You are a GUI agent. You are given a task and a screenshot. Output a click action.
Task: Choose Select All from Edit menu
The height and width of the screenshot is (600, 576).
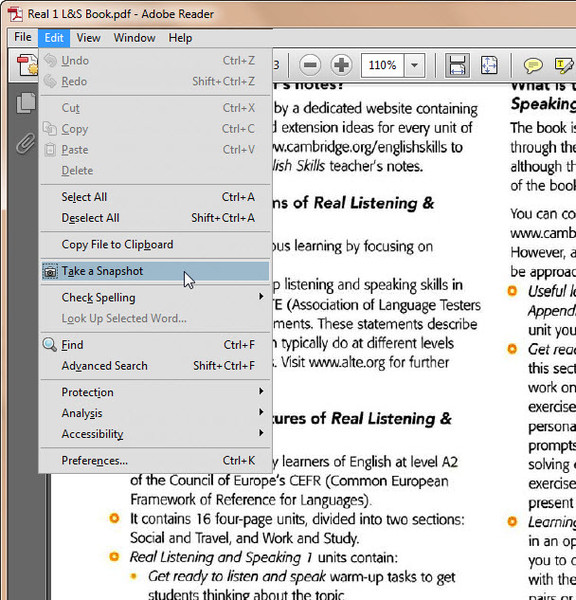(155, 197)
